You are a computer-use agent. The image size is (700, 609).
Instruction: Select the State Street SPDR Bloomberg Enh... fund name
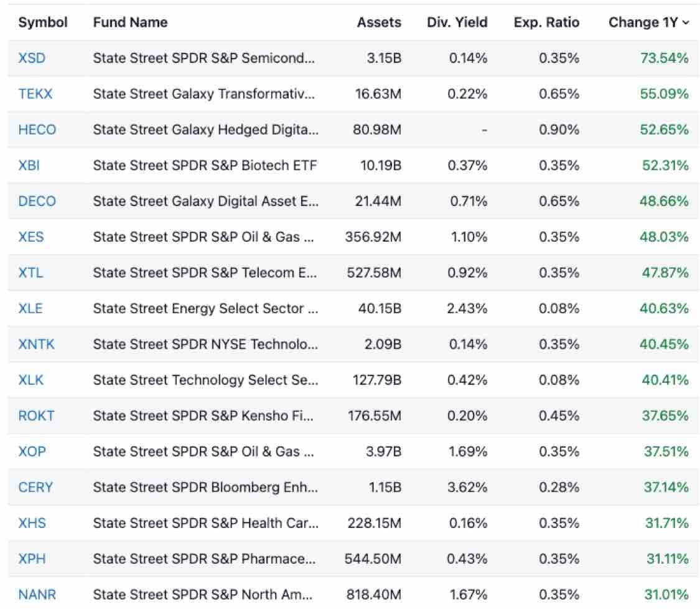click(x=205, y=487)
